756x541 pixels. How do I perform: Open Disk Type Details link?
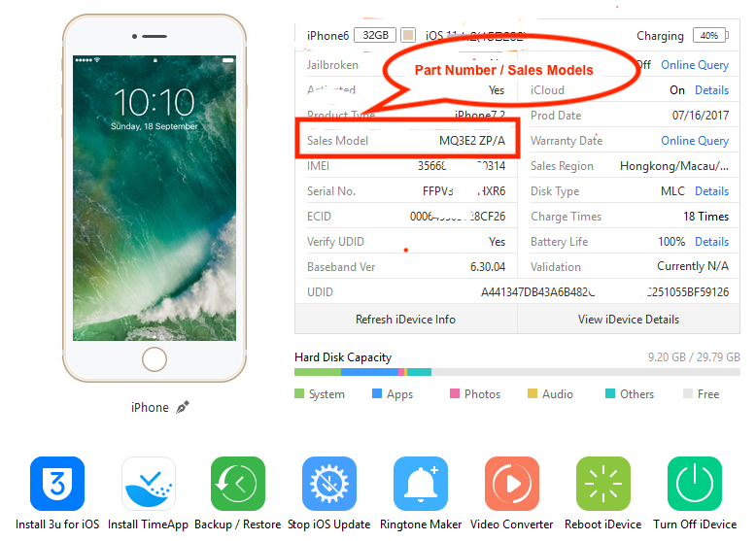coord(711,191)
